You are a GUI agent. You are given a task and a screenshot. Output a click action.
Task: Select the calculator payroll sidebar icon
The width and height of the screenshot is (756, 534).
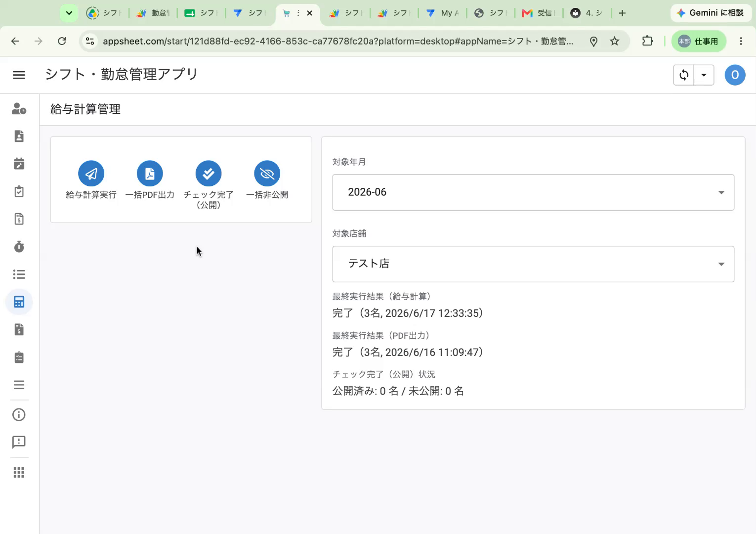pos(19,302)
